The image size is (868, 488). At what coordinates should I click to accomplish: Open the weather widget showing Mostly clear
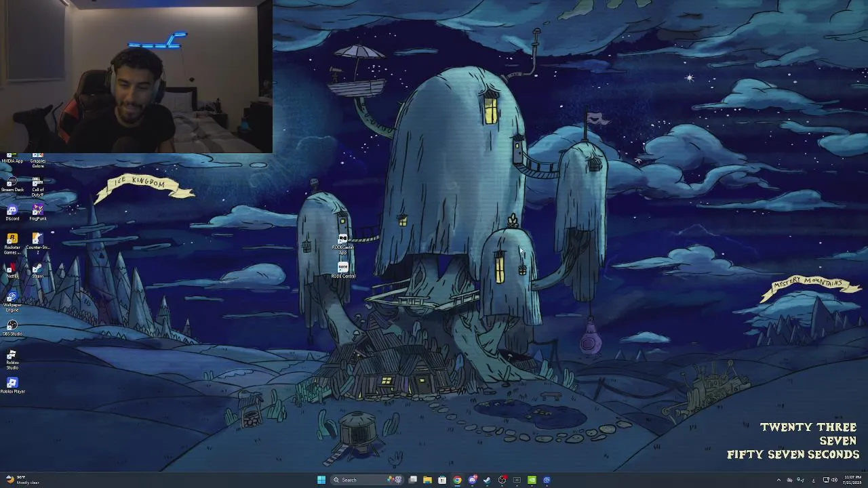point(22,480)
